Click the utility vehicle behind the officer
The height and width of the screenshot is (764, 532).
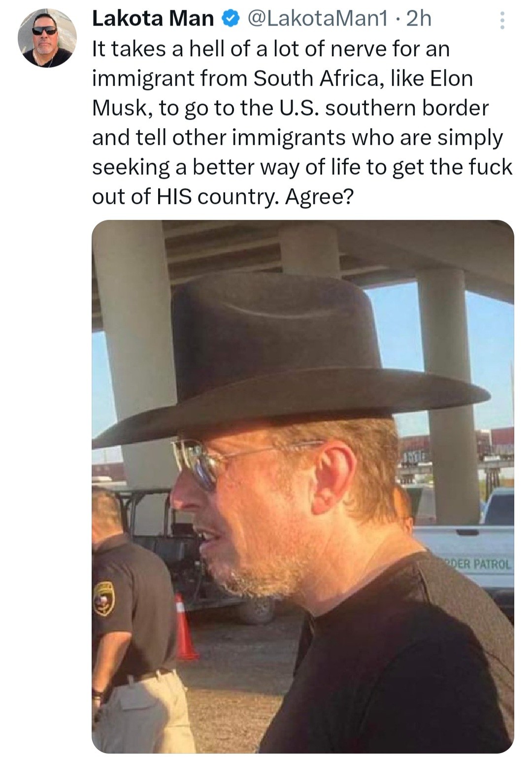pos(163,542)
